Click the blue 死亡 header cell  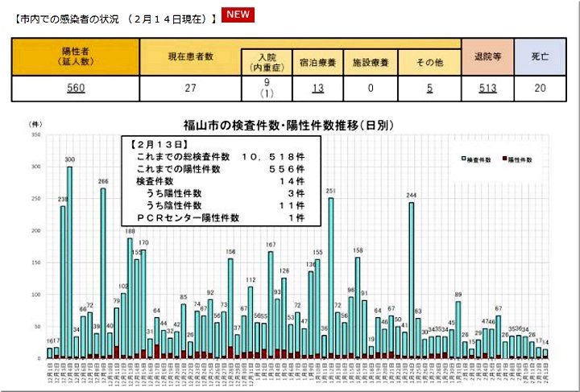[x=540, y=56]
